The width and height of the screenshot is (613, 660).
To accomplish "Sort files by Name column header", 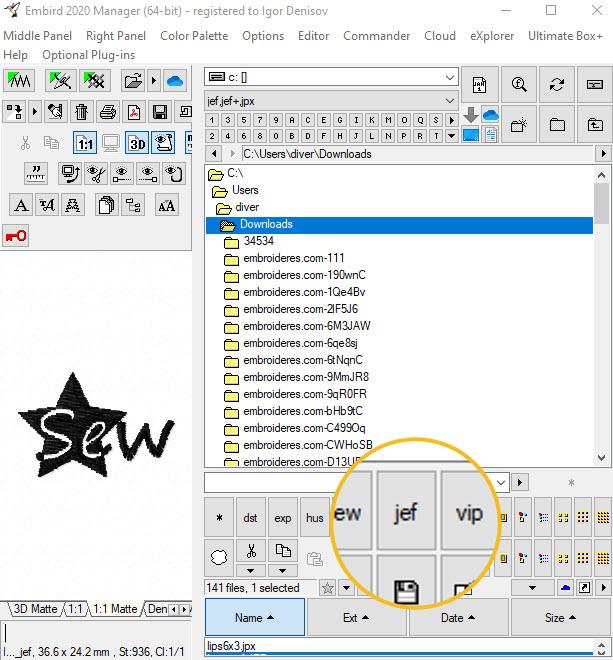I will tap(255, 617).
